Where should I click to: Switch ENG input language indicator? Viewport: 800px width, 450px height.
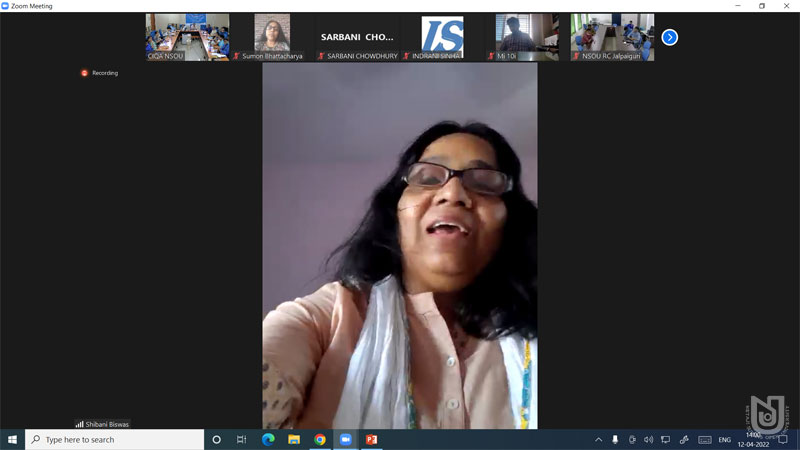[x=724, y=439]
